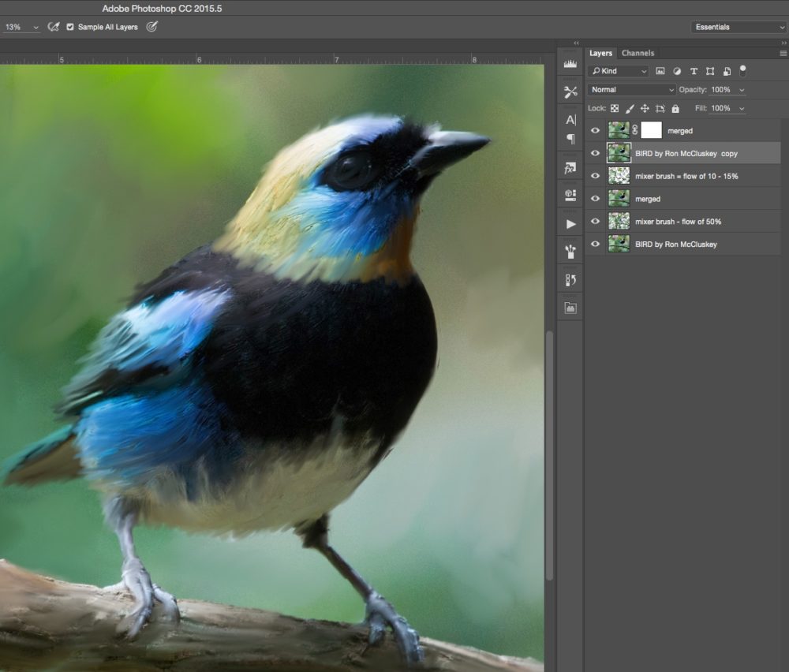The image size is (789, 672).
Task: Open the Histogram panel icon
Action: (x=570, y=63)
